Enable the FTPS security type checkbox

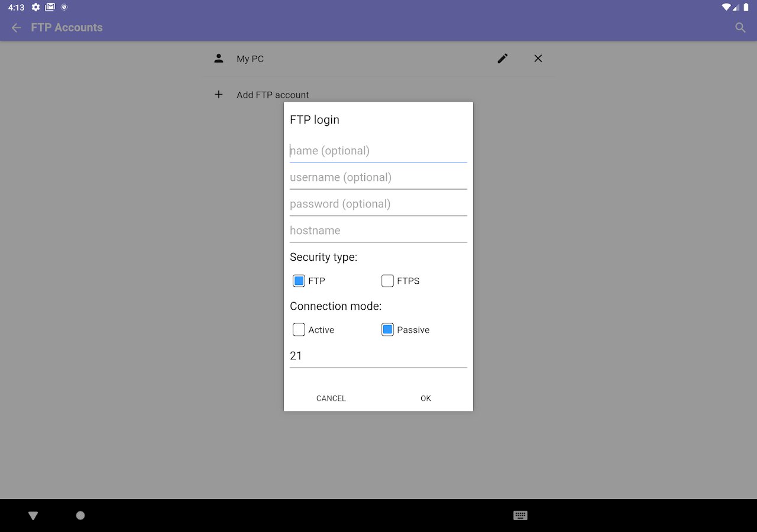coord(387,281)
